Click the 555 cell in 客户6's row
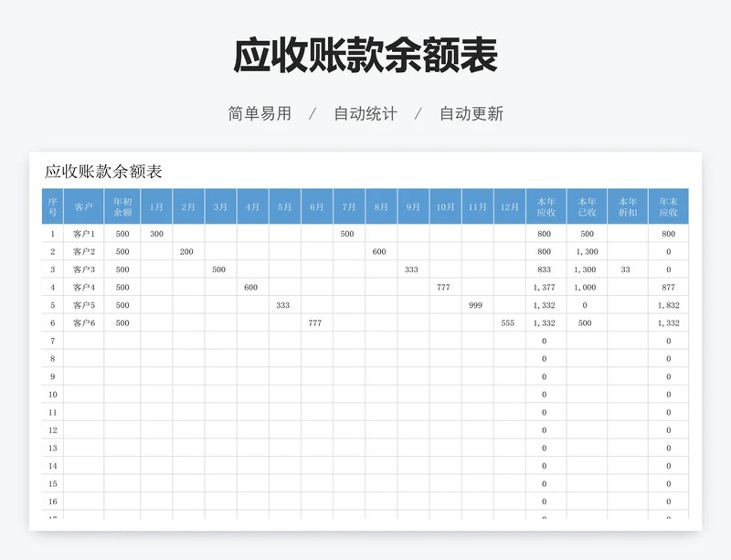 pos(510,323)
